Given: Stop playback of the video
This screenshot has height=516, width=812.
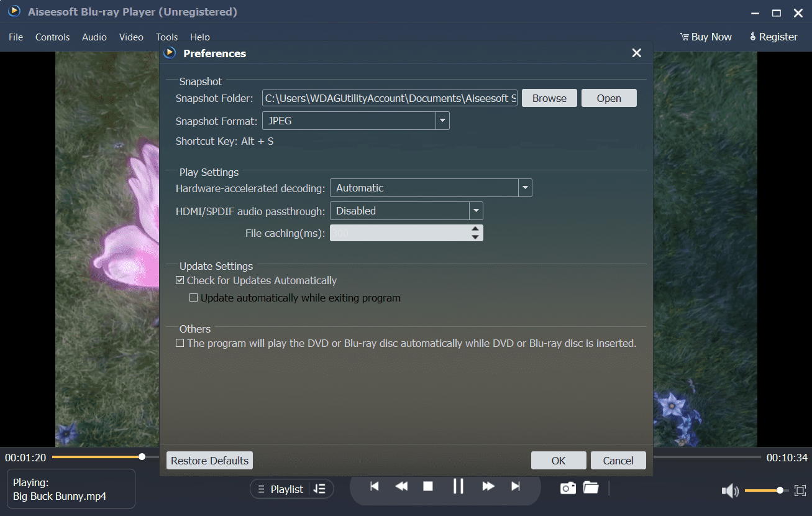Looking at the screenshot, I should (x=428, y=486).
